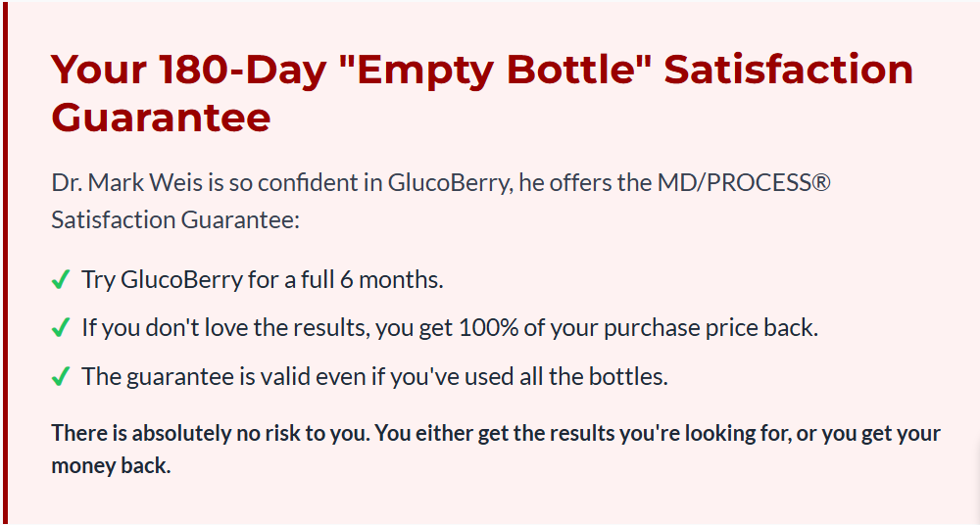
Task: Click the green checkmark beside "Try GlucoBerry"
Action: [x=61, y=279]
